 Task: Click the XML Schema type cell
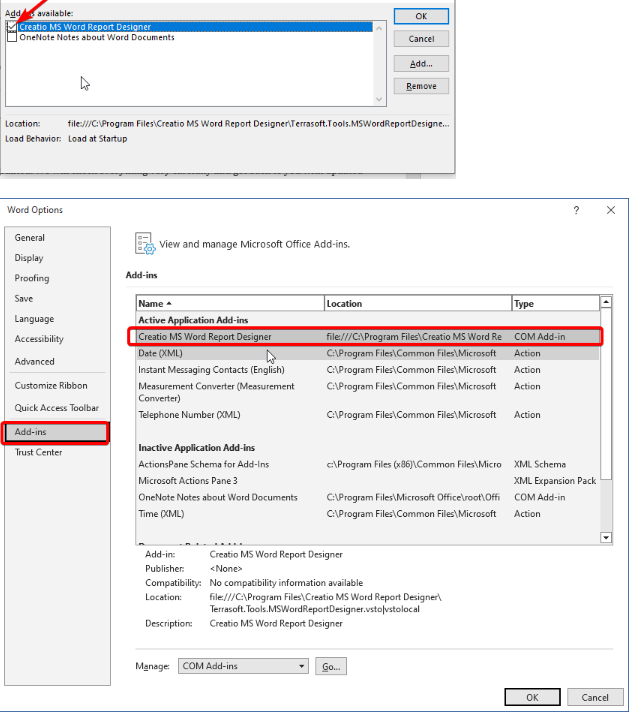coord(539,464)
